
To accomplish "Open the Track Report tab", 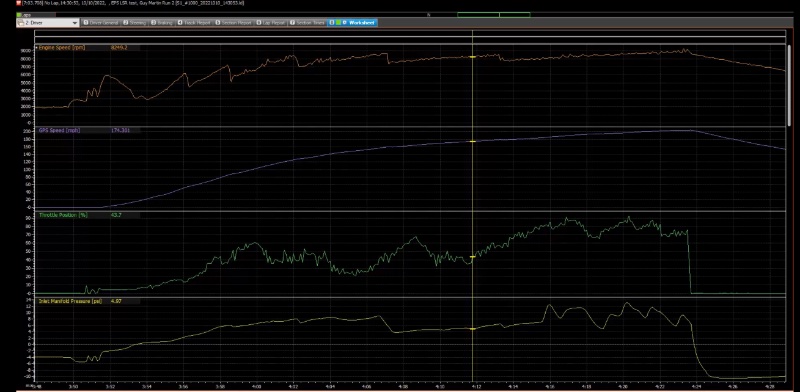I will (194, 23).
